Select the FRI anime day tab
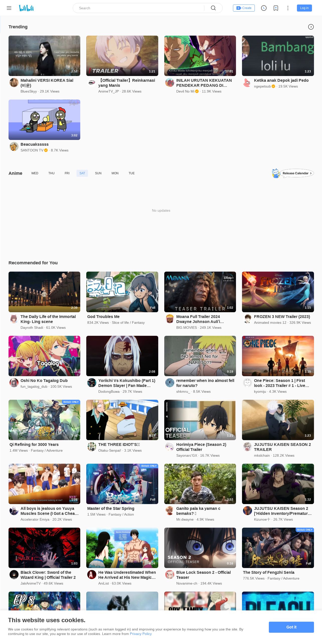This screenshot has height=644, width=322. 67,173
